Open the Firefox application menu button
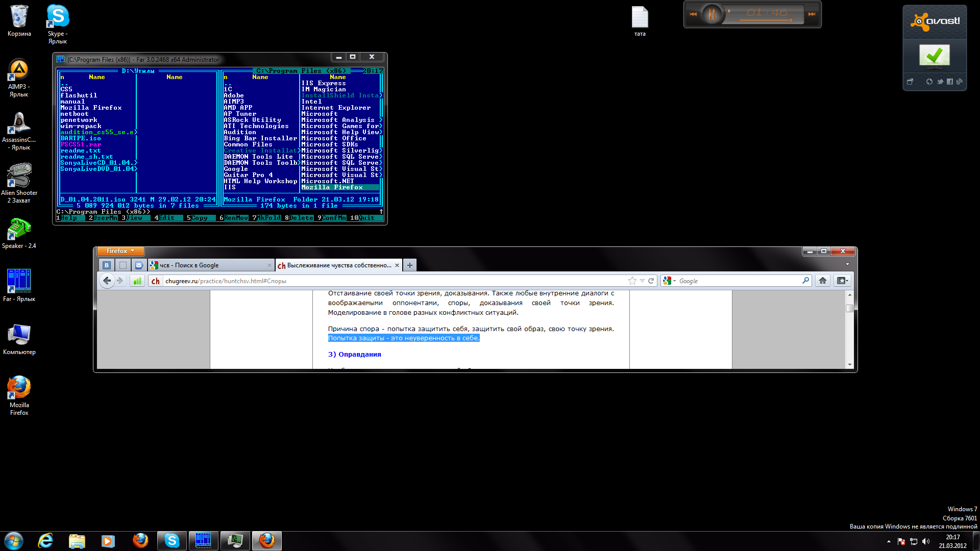This screenshot has height=551, width=980. point(120,251)
